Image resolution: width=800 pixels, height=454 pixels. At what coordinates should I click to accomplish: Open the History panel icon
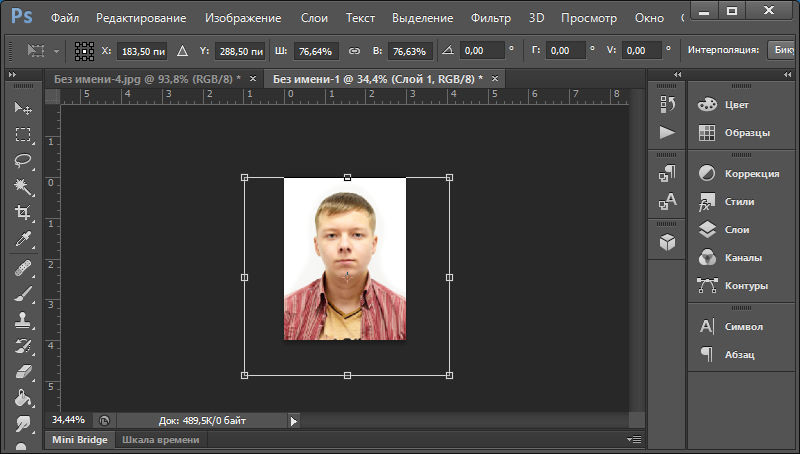click(667, 104)
